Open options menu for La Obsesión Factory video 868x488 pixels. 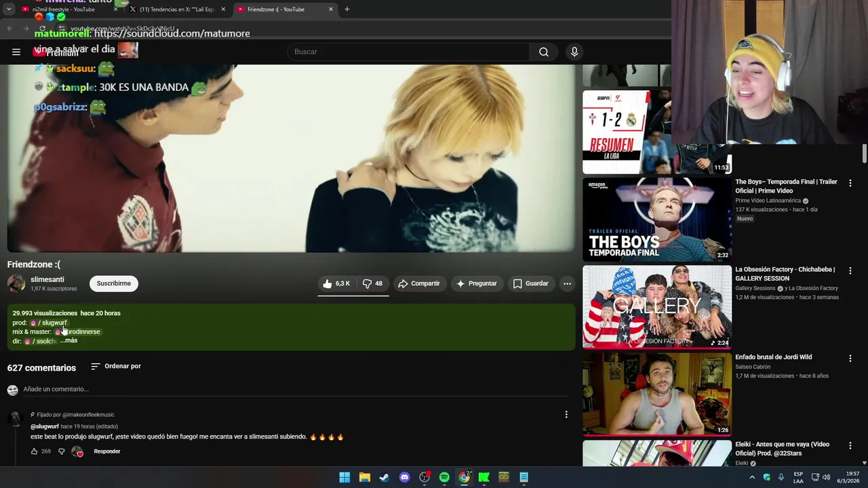[x=850, y=270]
